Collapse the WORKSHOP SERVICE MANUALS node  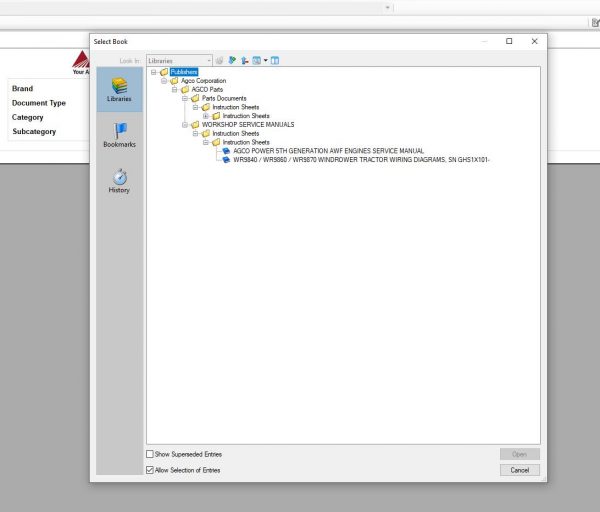click(185, 125)
